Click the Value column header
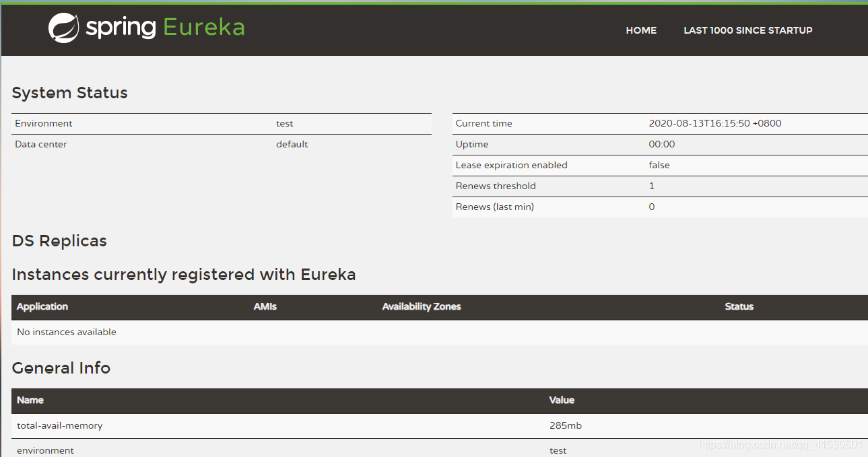This screenshot has width=868, height=457. click(562, 400)
